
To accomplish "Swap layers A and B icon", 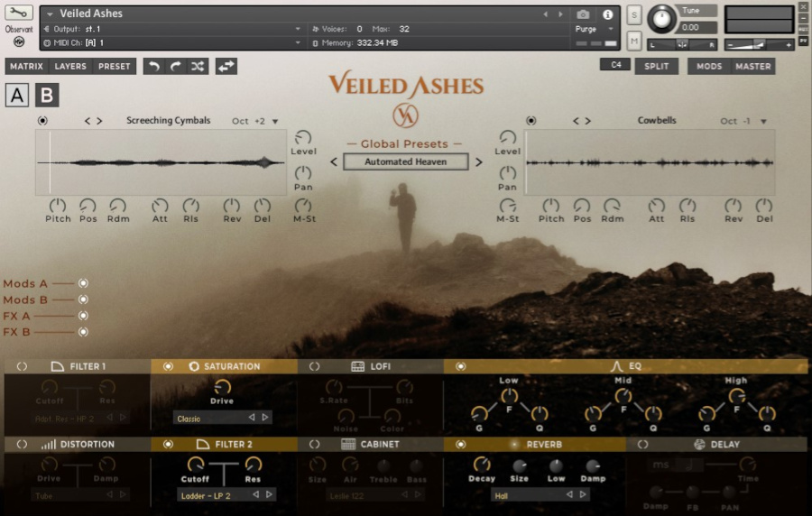I will 226,66.
